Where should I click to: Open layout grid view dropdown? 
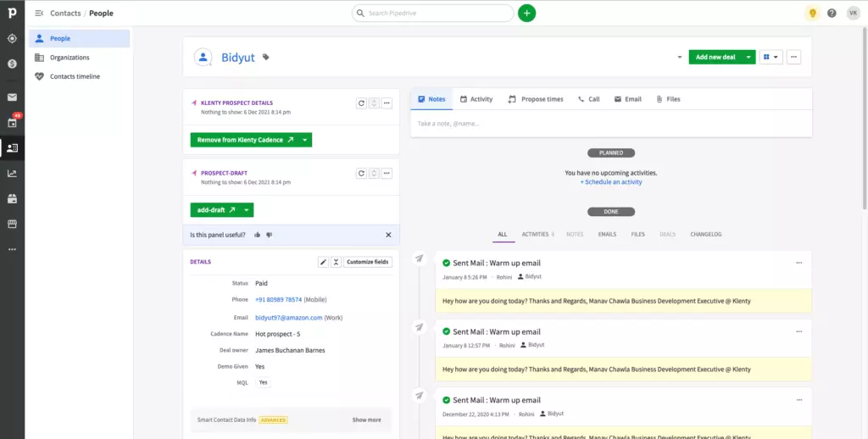point(771,57)
